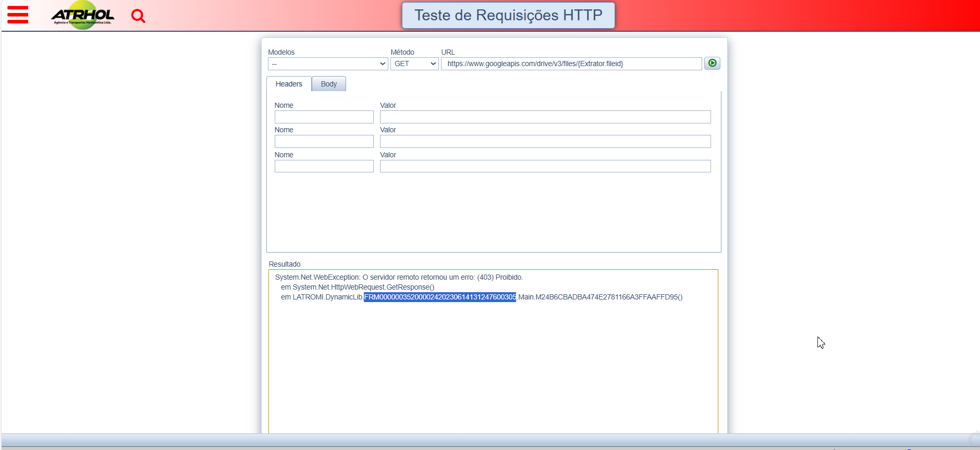Image resolution: width=980 pixels, height=450 pixels.
Task: Open the Método GET dropdown
Action: 414,64
